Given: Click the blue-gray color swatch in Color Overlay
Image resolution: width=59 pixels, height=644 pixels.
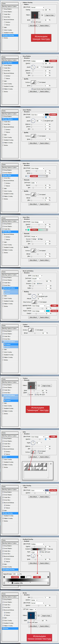Looking at the screenshot, I should coord(47,490).
